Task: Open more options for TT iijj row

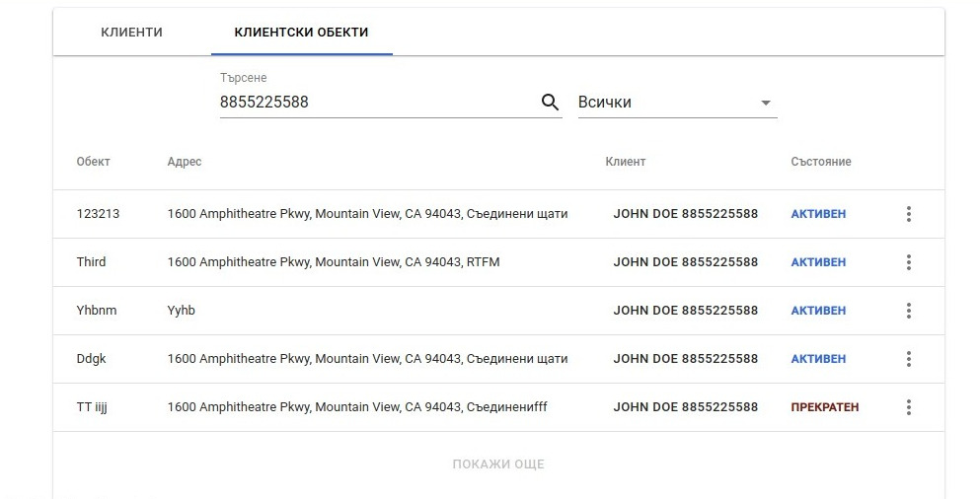Action: point(909,407)
